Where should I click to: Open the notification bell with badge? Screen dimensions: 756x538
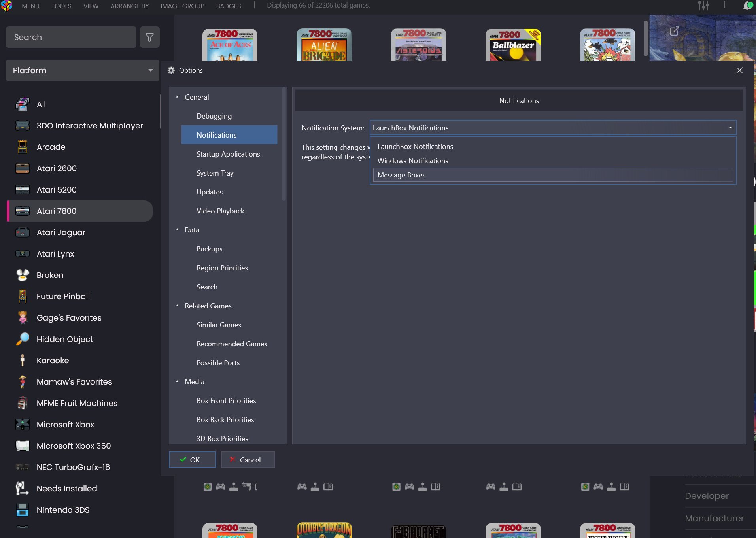(747, 6)
